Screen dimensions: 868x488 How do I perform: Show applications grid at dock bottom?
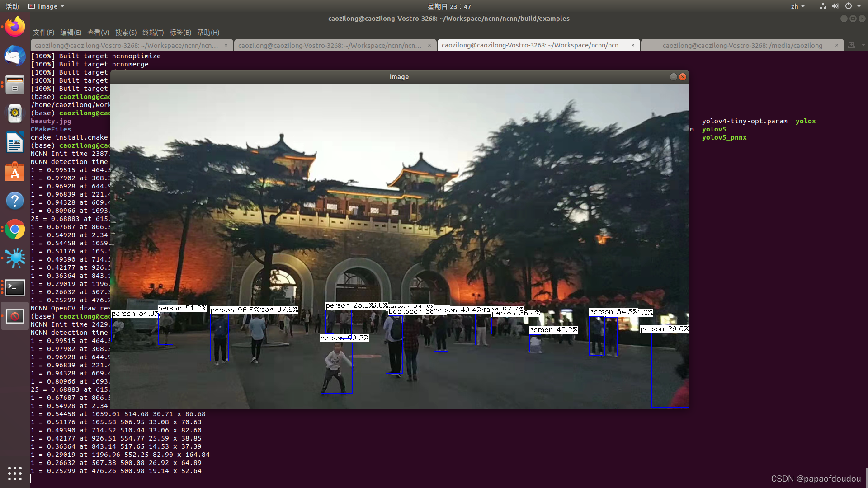(15, 473)
